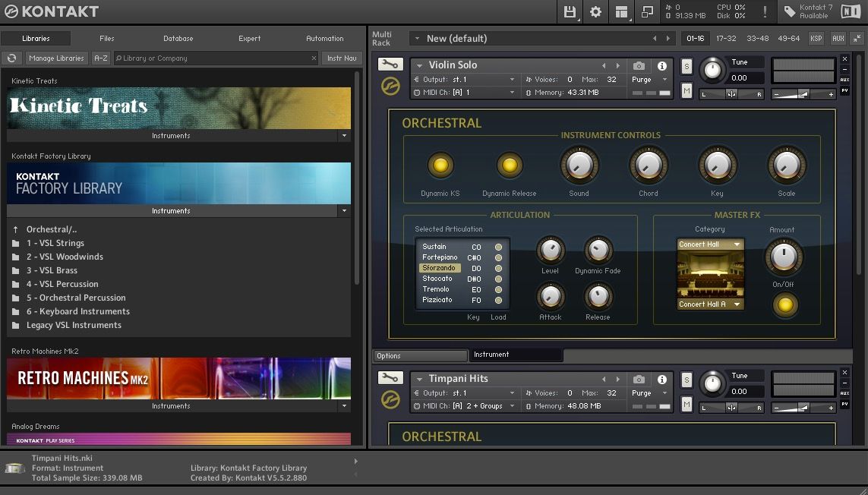Click Violin Solo snapshot camera icon
868x495 pixels.
[639, 66]
